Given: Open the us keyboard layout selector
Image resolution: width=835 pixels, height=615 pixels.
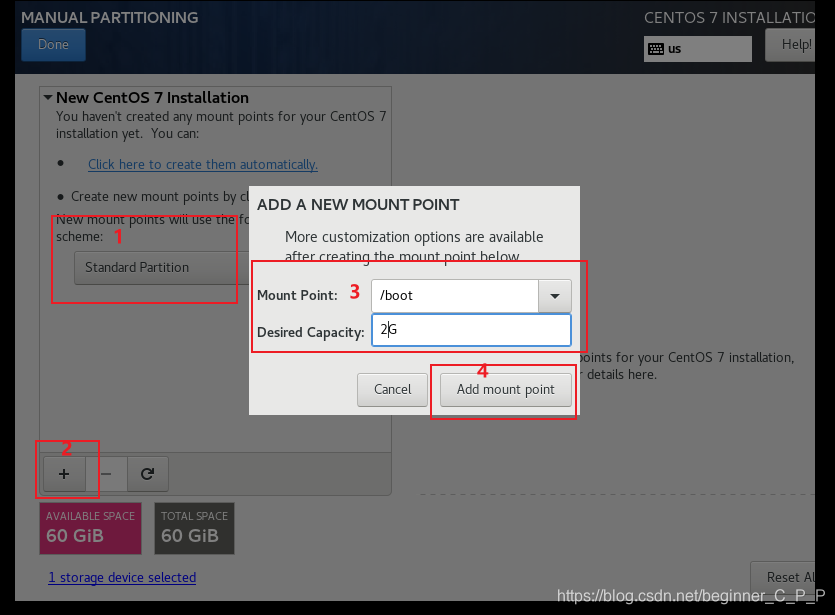Looking at the screenshot, I should point(698,49).
